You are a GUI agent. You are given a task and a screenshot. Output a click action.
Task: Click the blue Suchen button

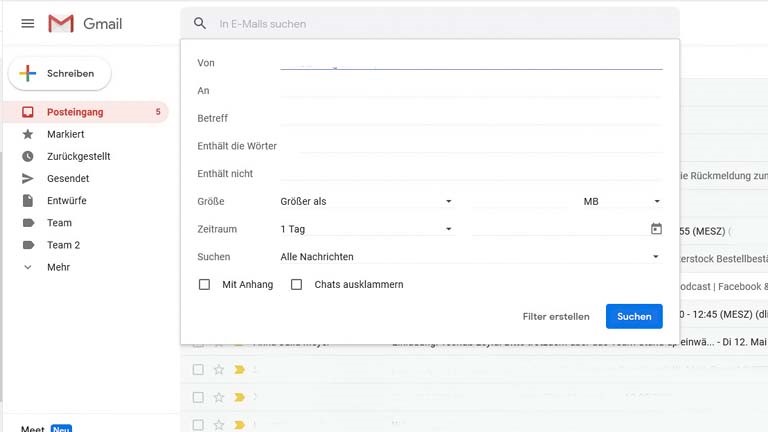click(x=634, y=316)
